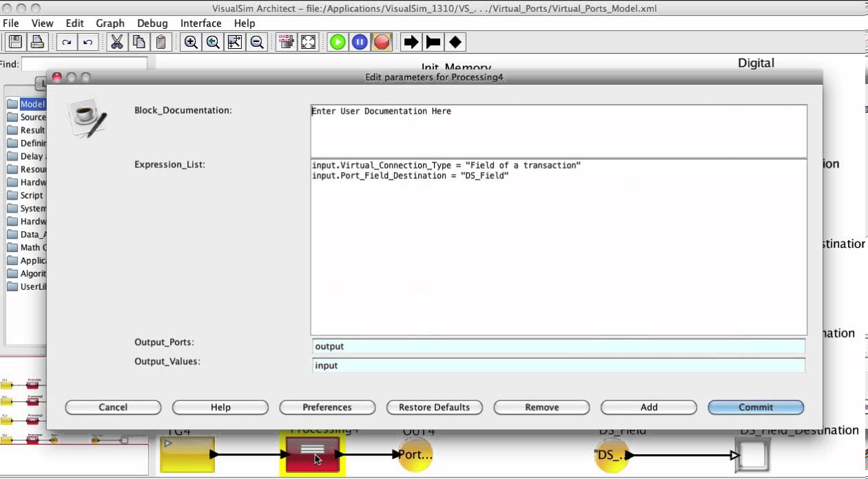Select the OUT4 Port circle node
The height and width of the screenshot is (479, 868).
coord(415,454)
